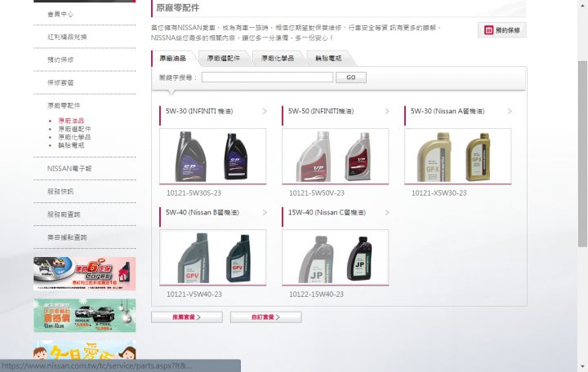Screen dimensions: 588x372
Task: Open 保修套餐 in the sidebar
Action: [x=60, y=82]
